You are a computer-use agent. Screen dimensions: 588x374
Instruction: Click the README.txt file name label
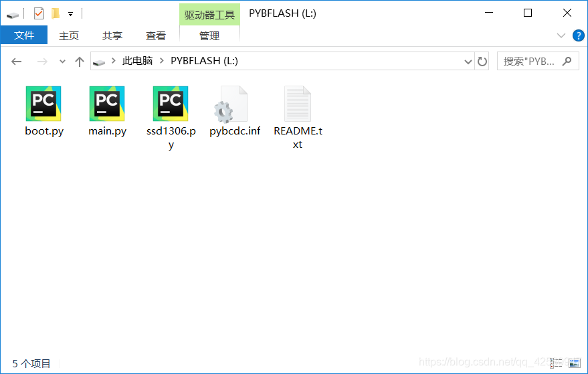[x=298, y=137]
